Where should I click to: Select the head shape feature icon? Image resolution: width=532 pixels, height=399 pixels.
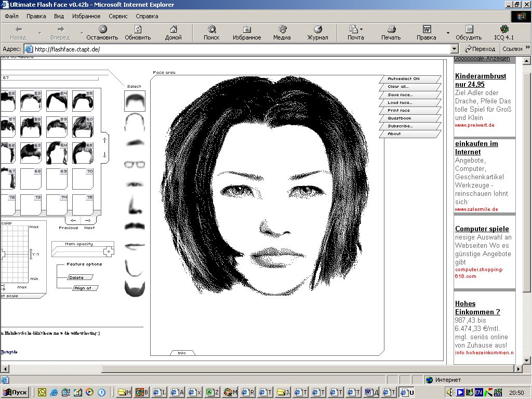(x=135, y=122)
